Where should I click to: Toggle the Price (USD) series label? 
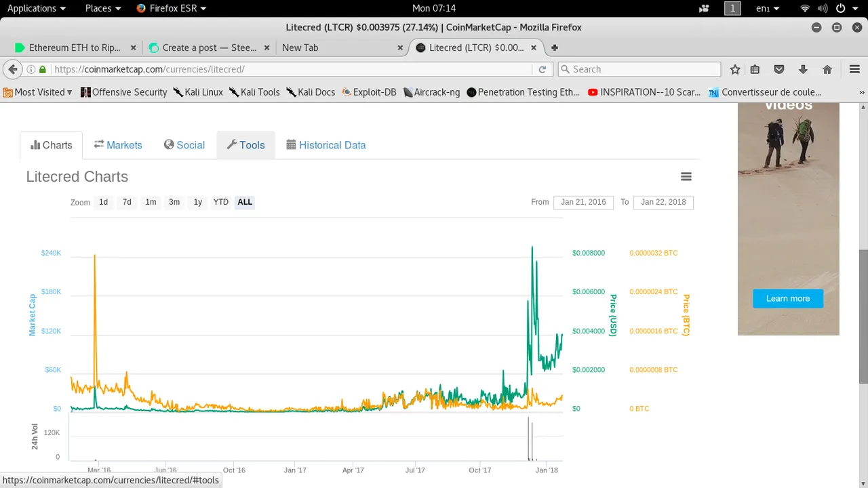613,315
